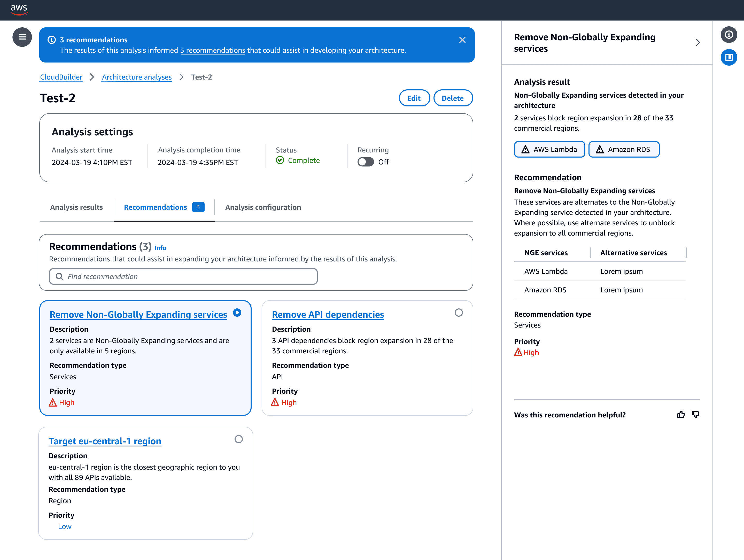Open the hamburger navigation menu
Image resolution: width=744 pixels, height=560 pixels.
[22, 37]
